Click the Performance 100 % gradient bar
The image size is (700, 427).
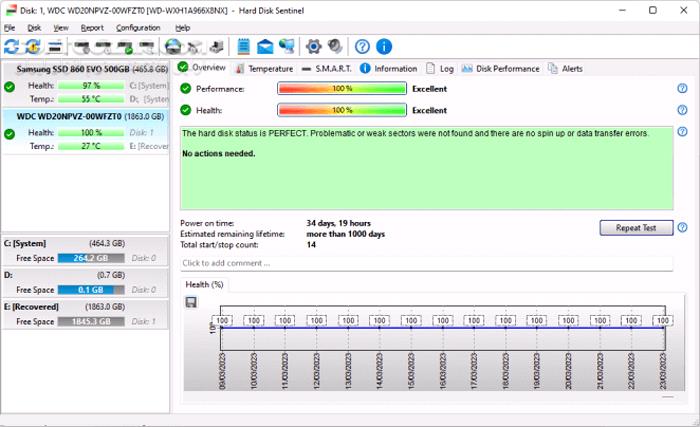click(x=342, y=88)
